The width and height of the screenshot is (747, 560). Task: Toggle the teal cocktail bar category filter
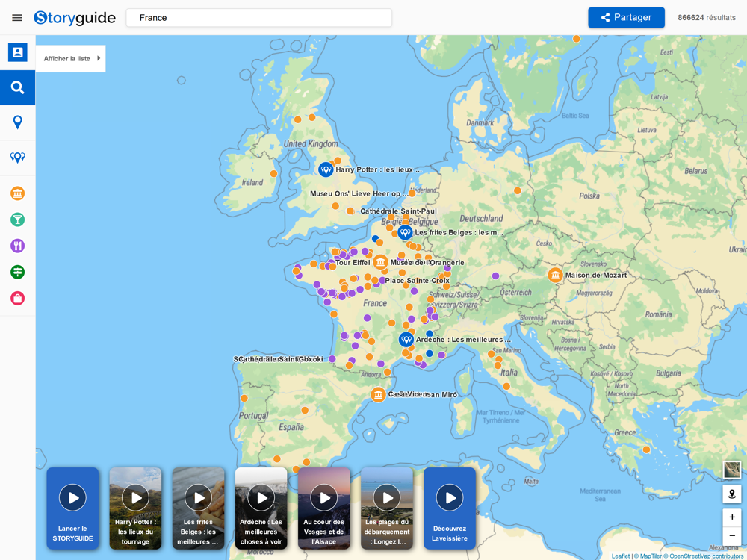point(18,220)
